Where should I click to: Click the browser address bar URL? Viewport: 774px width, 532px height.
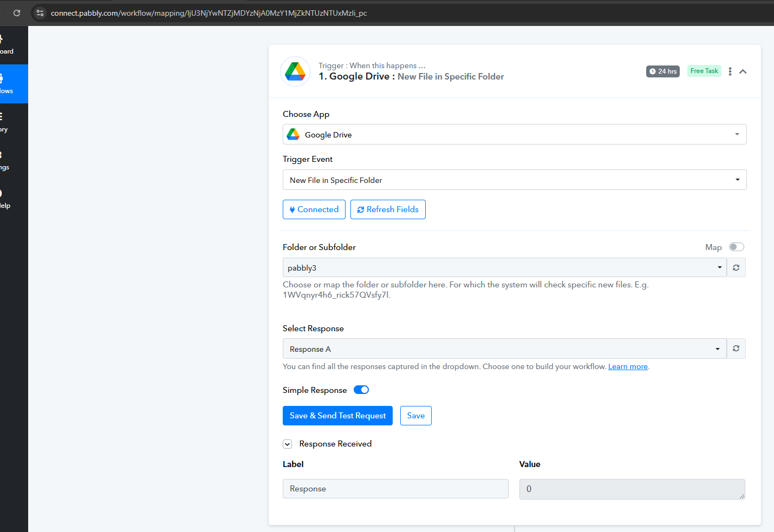(209, 13)
